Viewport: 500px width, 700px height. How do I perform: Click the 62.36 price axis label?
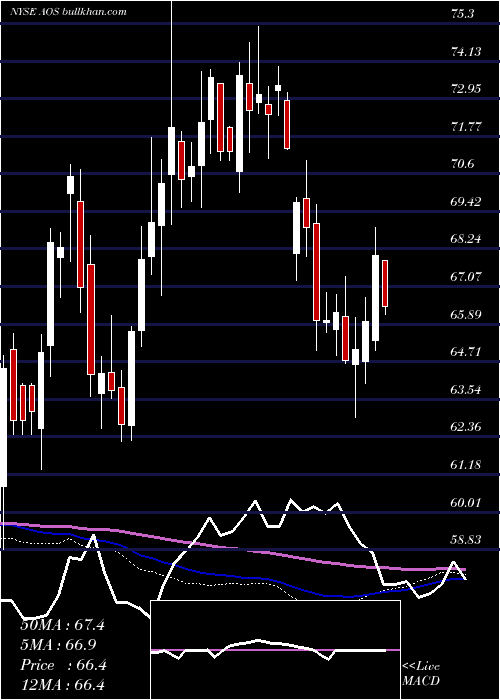[x=466, y=427]
